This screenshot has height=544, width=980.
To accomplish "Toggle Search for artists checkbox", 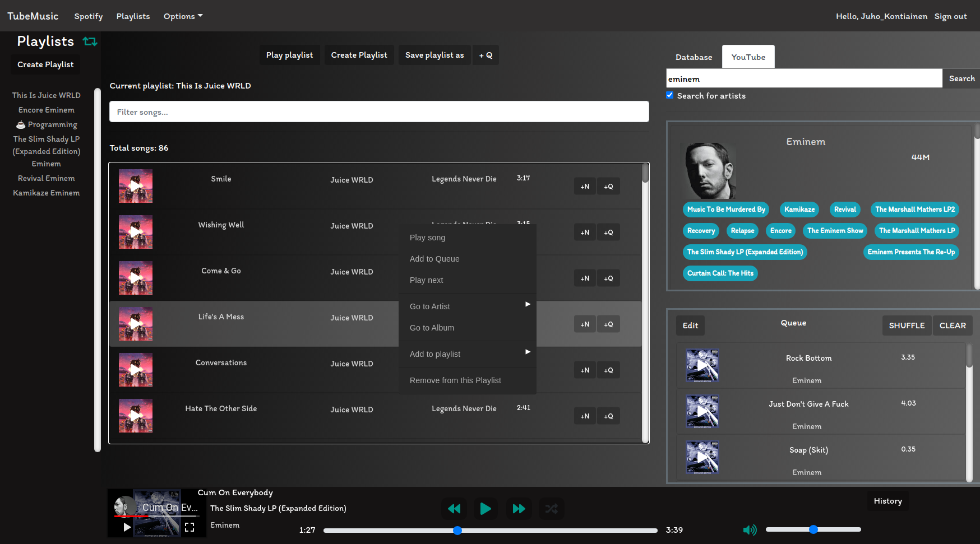I will coord(670,95).
